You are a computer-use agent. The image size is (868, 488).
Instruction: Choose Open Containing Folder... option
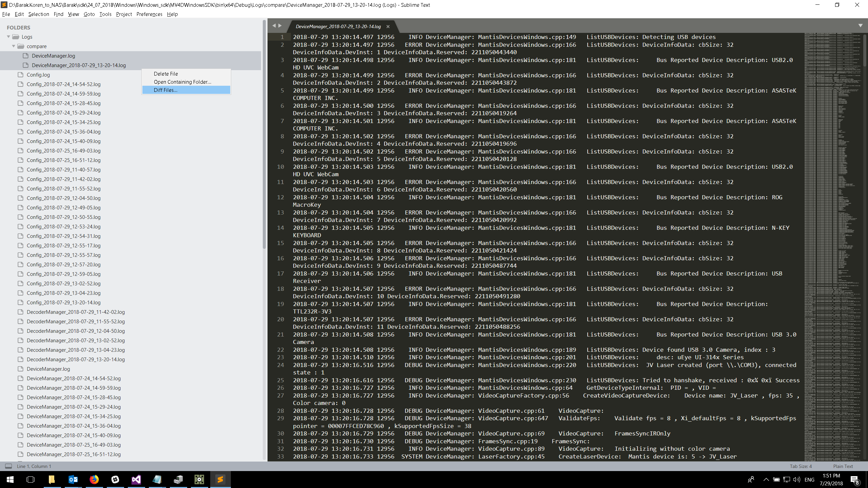pos(182,82)
